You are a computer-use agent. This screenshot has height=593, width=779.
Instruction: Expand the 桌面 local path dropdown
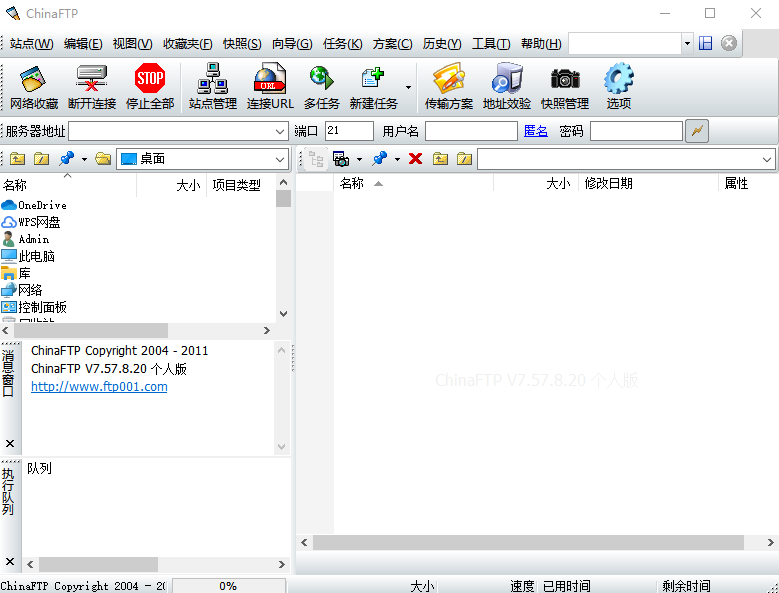[x=279, y=159]
